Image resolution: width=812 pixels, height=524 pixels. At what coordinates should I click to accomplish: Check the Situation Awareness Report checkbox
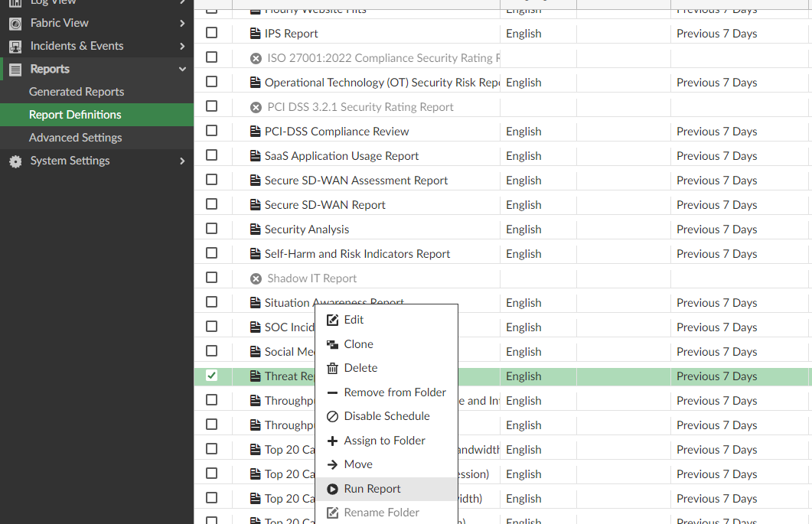pos(211,302)
